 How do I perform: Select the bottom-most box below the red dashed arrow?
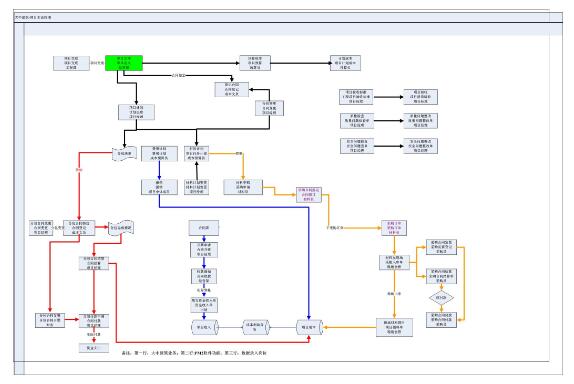point(94,348)
